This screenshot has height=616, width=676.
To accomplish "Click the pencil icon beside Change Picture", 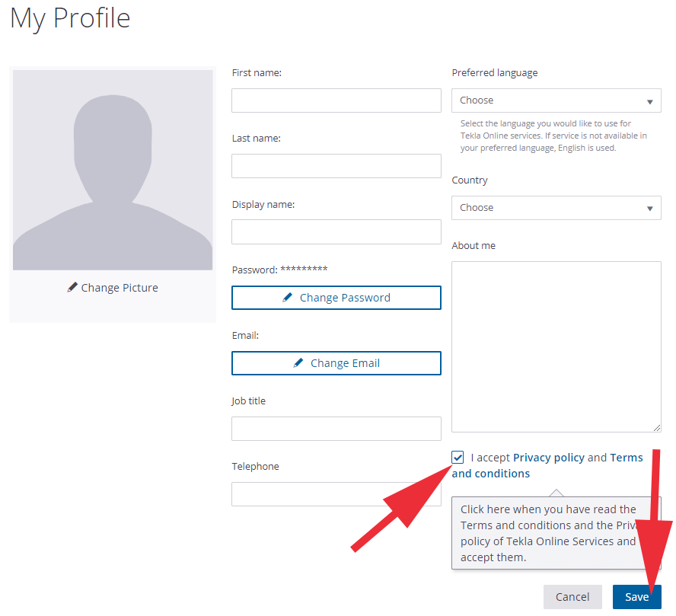I will point(72,287).
